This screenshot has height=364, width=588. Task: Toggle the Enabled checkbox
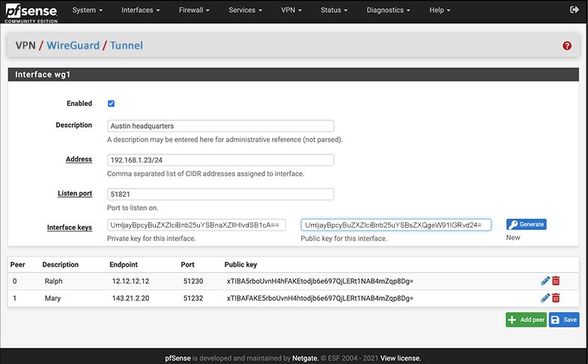[x=111, y=103]
